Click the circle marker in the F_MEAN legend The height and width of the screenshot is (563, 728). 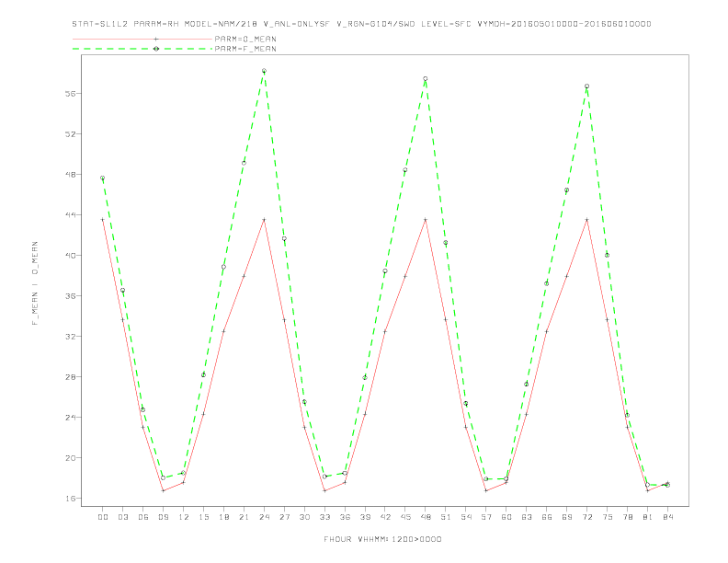coord(156,49)
